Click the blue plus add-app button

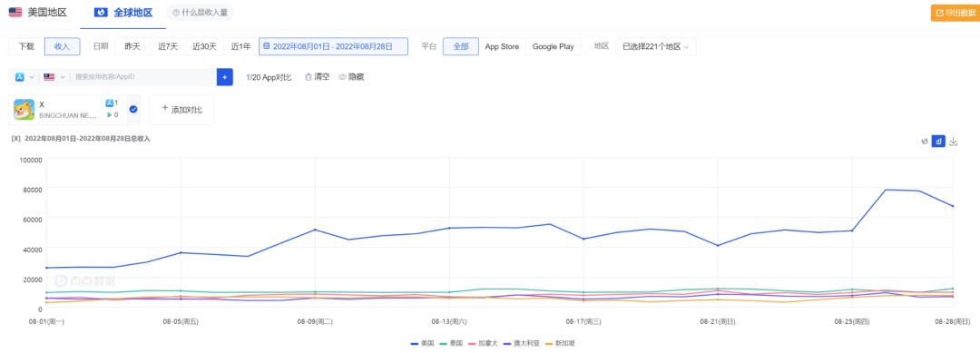[x=224, y=77]
